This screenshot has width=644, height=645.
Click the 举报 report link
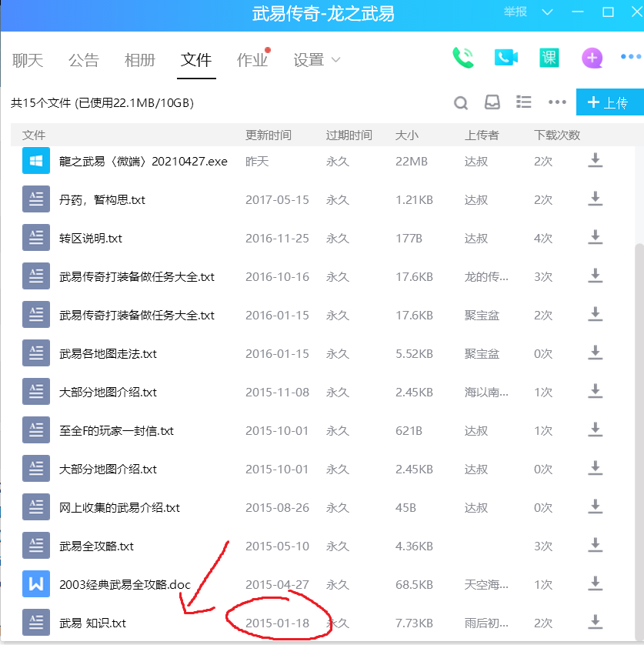point(516,12)
